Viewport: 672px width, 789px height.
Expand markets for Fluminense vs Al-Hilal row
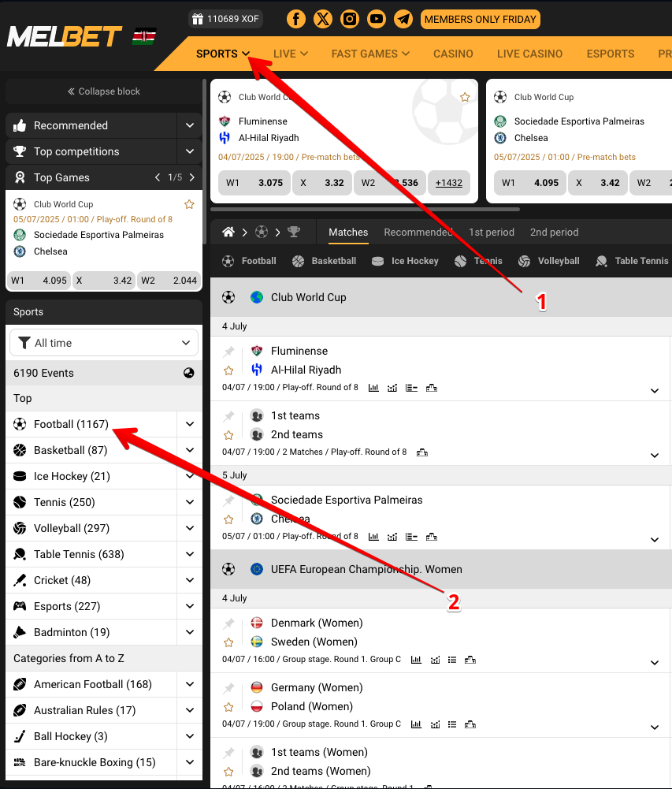click(655, 391)
